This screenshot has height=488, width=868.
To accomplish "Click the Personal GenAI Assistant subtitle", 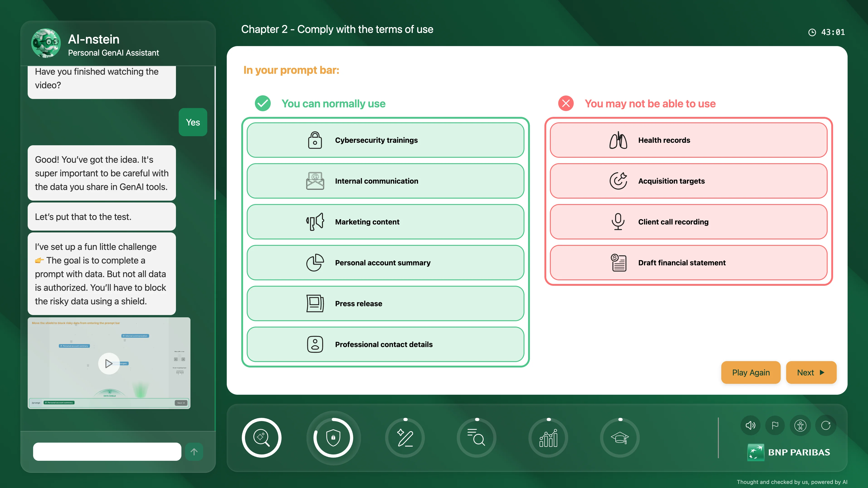I will (113, 53).
